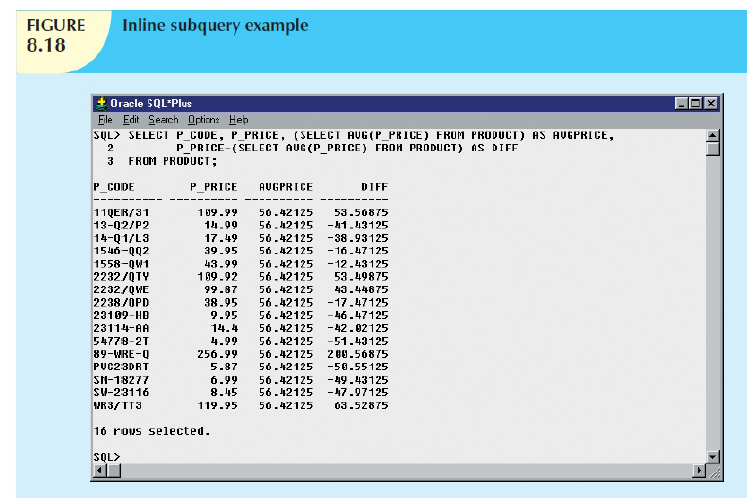This screenshot has width=747, height=498.
Task: Click product code 23109-HB
Action: click(121, 315)
